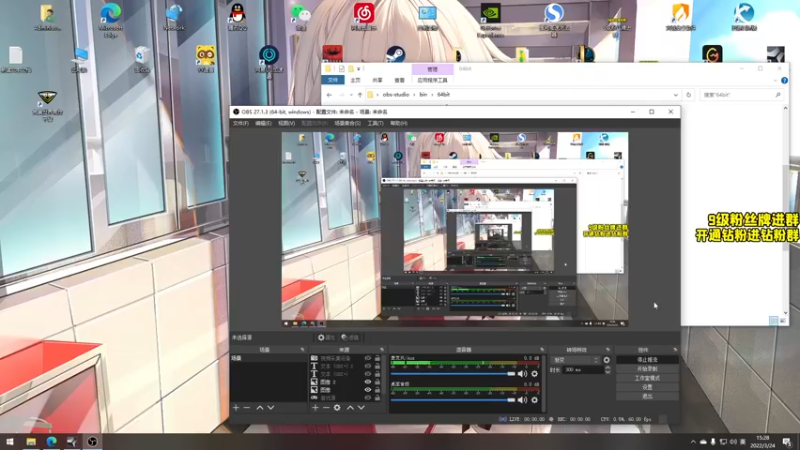Click 退出 exit button in controls
Screen dimensions: 800x450
coord(647,396)
